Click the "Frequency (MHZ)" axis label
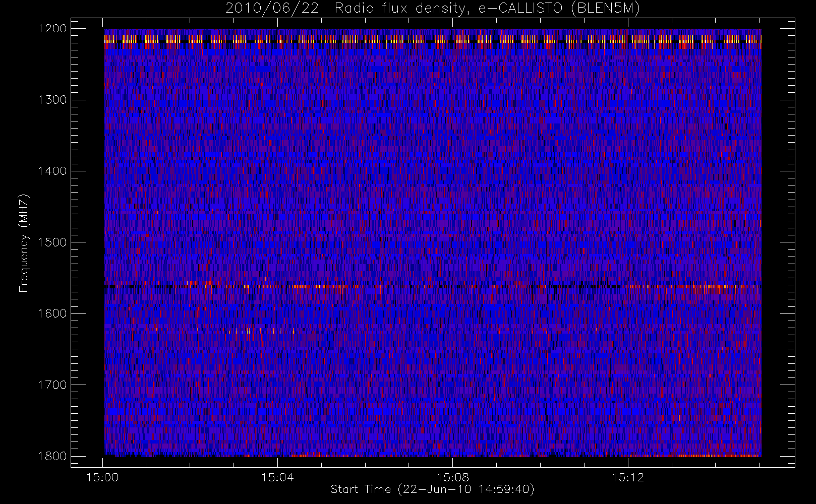 (24, 243)
